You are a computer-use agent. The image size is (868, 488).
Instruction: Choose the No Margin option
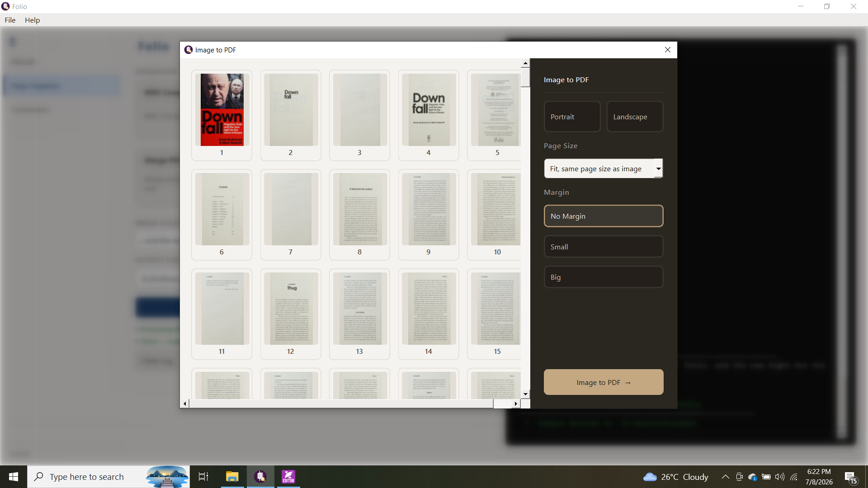pyautogui.click(x=604, y=216)
